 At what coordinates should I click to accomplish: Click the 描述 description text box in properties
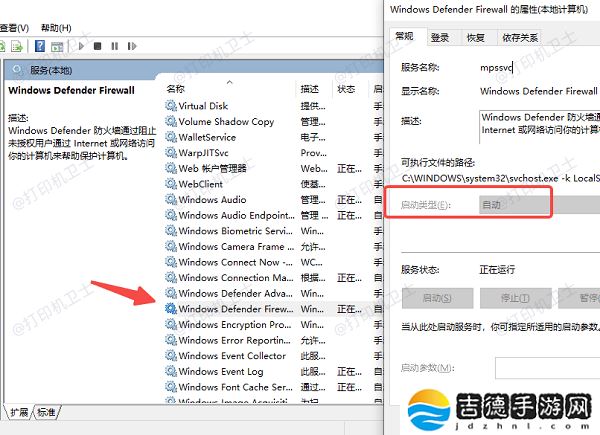tap(540, 127)
